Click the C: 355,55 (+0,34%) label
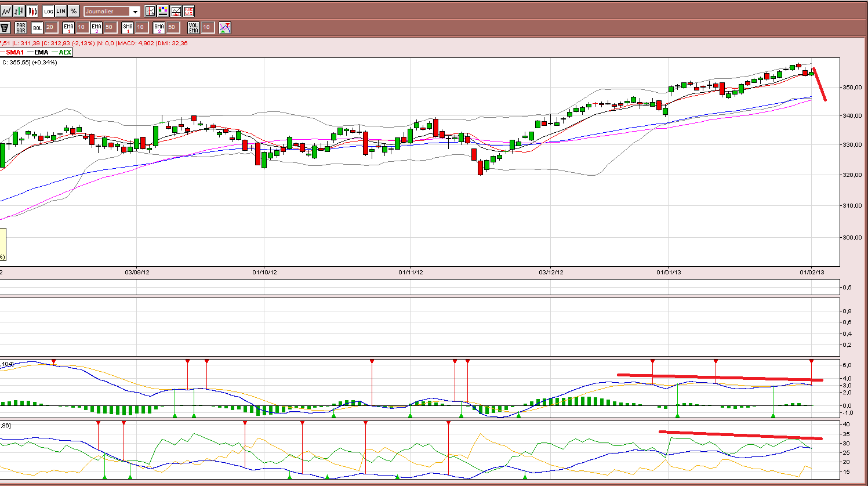The height and width of the screenshot is (486, 868). click(x=30, y=63)
